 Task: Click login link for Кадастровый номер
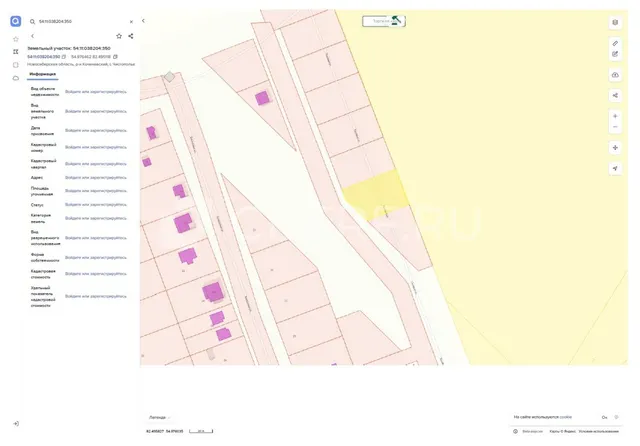(96, 147)
